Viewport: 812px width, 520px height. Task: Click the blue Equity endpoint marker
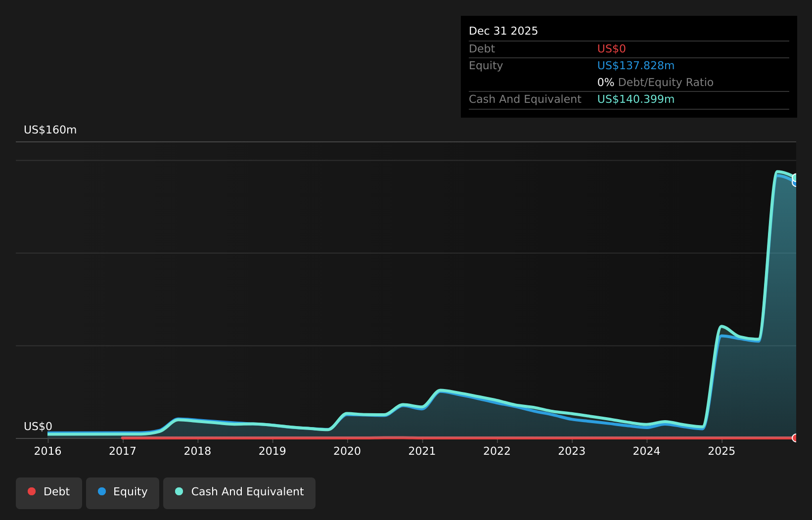[796, 182]
